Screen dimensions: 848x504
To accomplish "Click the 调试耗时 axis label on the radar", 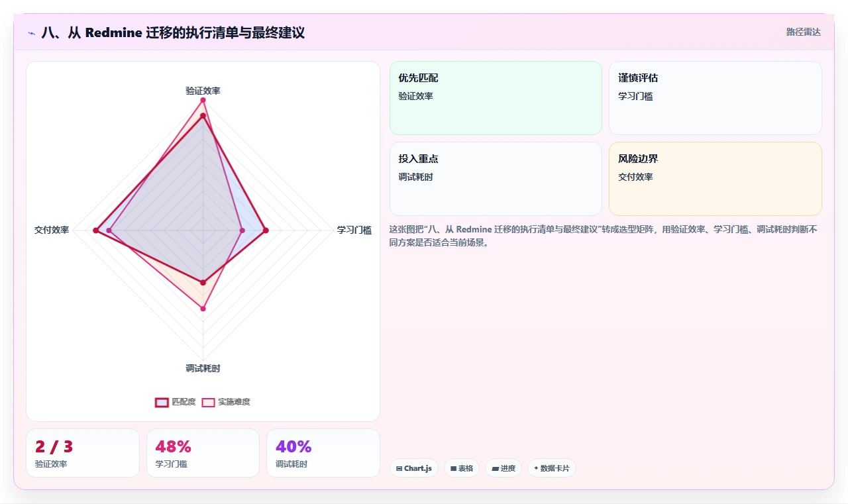I will (203, 368).
